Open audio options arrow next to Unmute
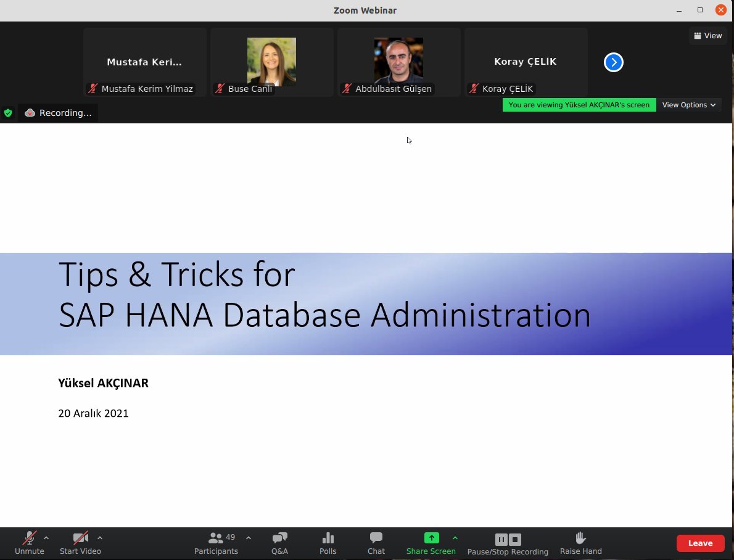 (46, 538)
